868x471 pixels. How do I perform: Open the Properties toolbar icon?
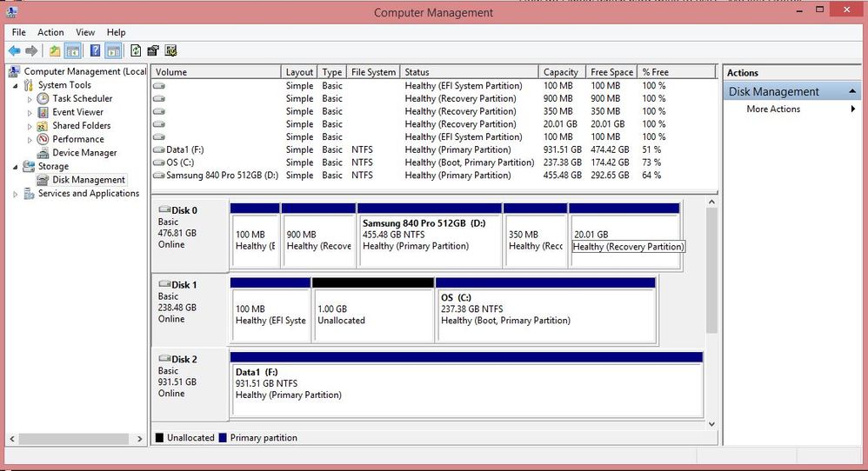pos(153,51)
